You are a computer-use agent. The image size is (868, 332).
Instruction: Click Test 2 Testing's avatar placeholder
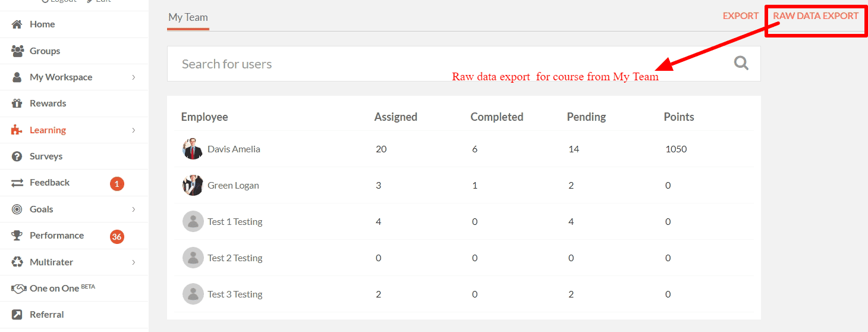pyautogui.click(x=193, y=258)
